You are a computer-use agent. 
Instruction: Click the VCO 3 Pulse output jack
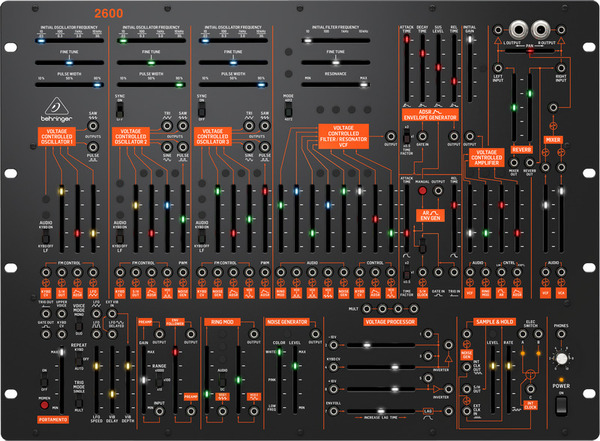pyautogui.click(x=265, y=147)
